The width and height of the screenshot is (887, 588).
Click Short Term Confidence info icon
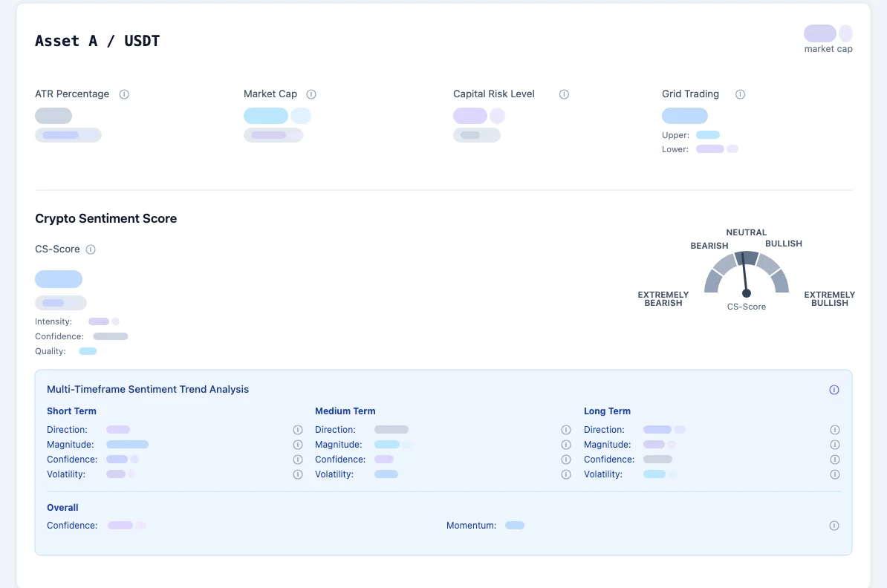point(298,460)
